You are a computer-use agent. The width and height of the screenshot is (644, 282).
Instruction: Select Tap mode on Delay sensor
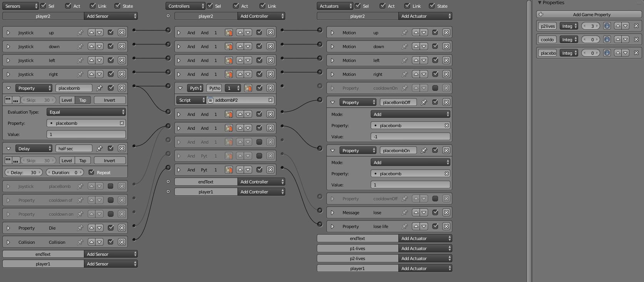click(x=83, y=161)
